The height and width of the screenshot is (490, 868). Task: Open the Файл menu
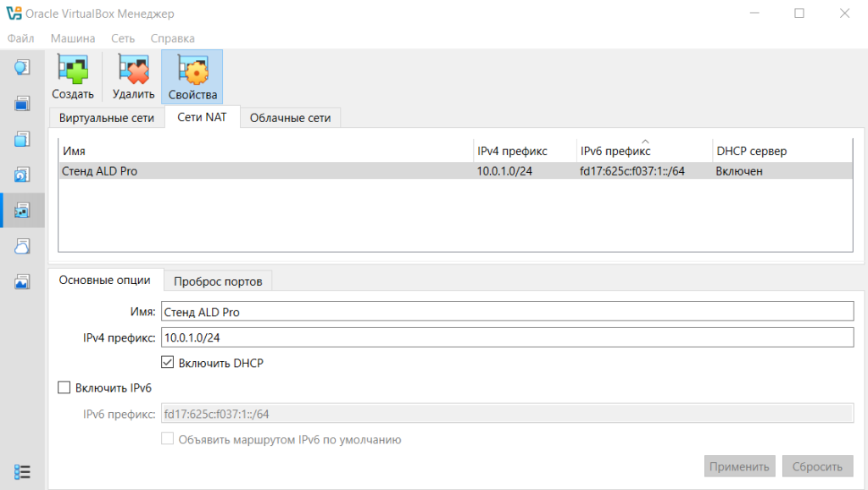point(21,38)
